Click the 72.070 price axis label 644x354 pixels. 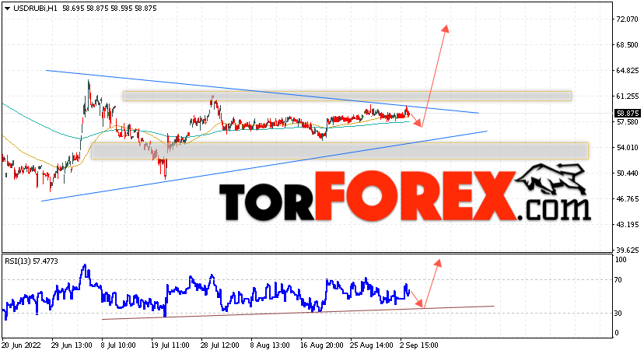pyautogui.click(x=627, y=19)
